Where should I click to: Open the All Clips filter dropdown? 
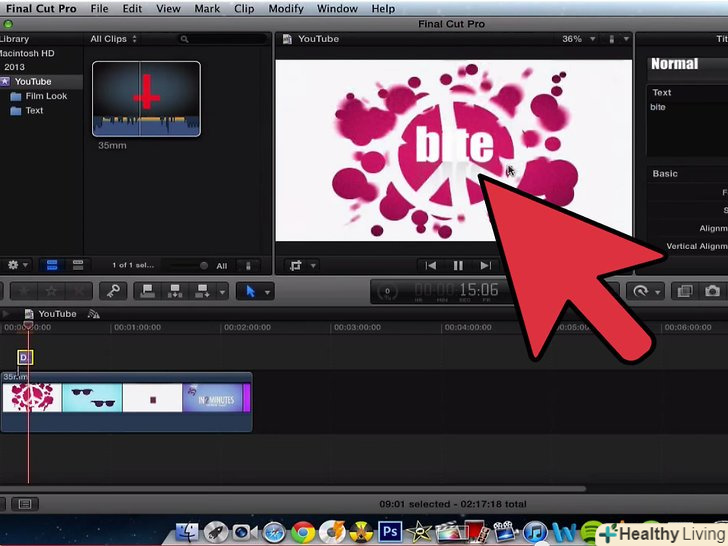coord(113,39)
